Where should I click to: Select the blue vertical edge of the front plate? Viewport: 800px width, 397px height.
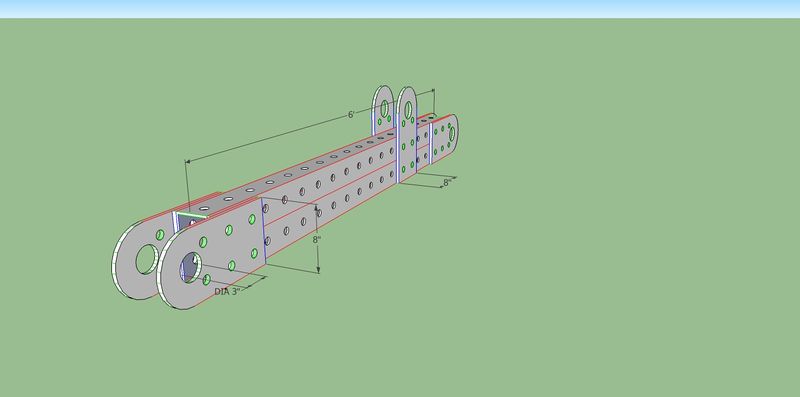tap(263, 231)
